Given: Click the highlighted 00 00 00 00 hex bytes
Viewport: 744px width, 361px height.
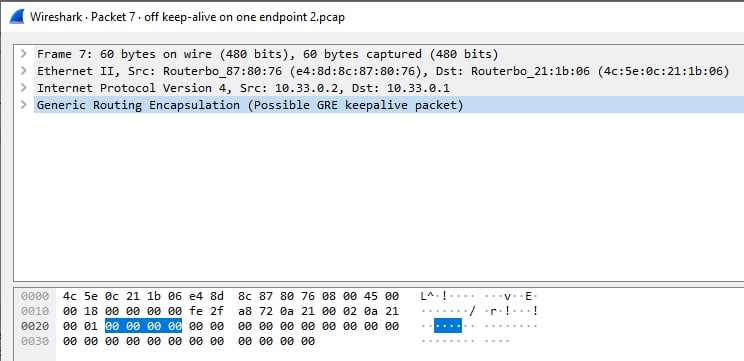Looking at the screenshot, I should tap(143, 326).
